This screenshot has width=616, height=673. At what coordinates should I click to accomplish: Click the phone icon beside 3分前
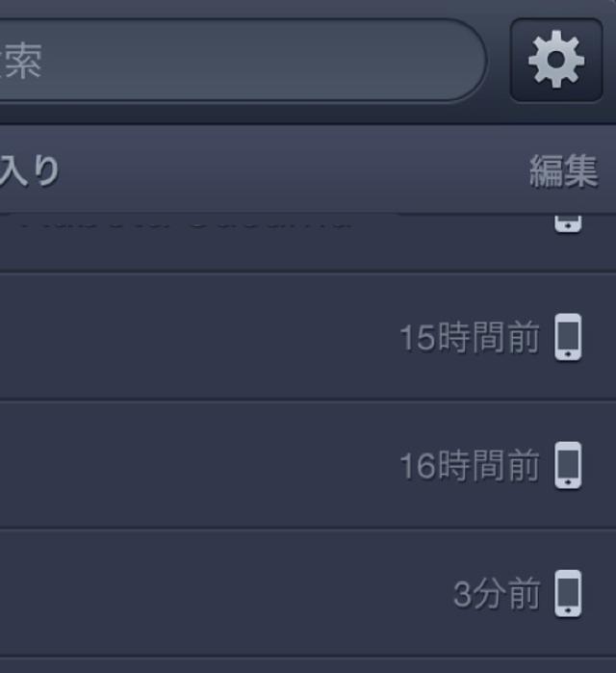coord(568,594)
